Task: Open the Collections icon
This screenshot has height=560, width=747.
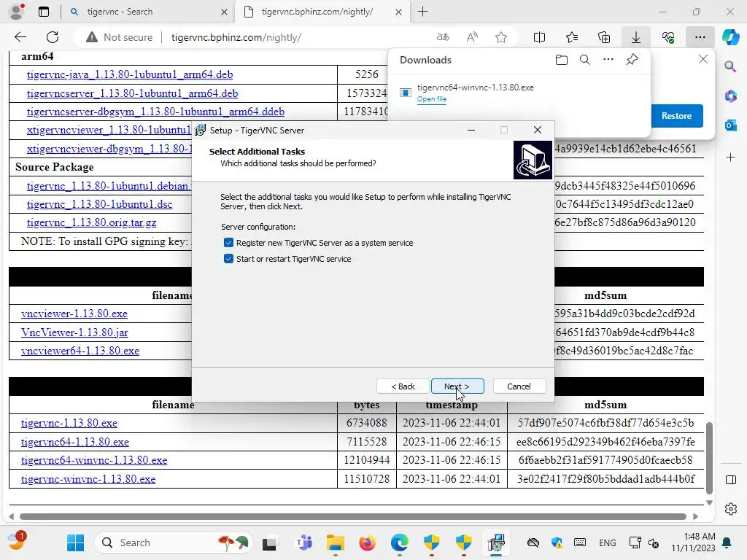Action: (603, 37)
